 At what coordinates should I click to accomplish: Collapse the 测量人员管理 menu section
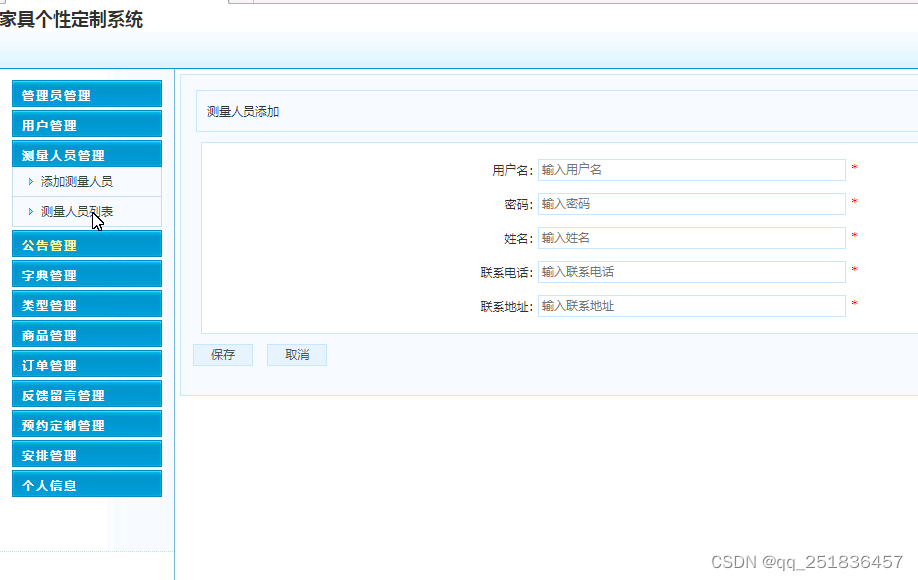[87, 155]
